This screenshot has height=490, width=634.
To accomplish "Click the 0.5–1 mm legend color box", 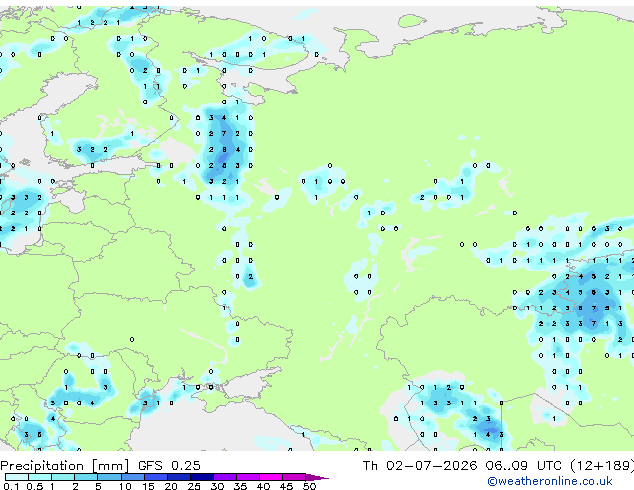I will click(40, 477).
